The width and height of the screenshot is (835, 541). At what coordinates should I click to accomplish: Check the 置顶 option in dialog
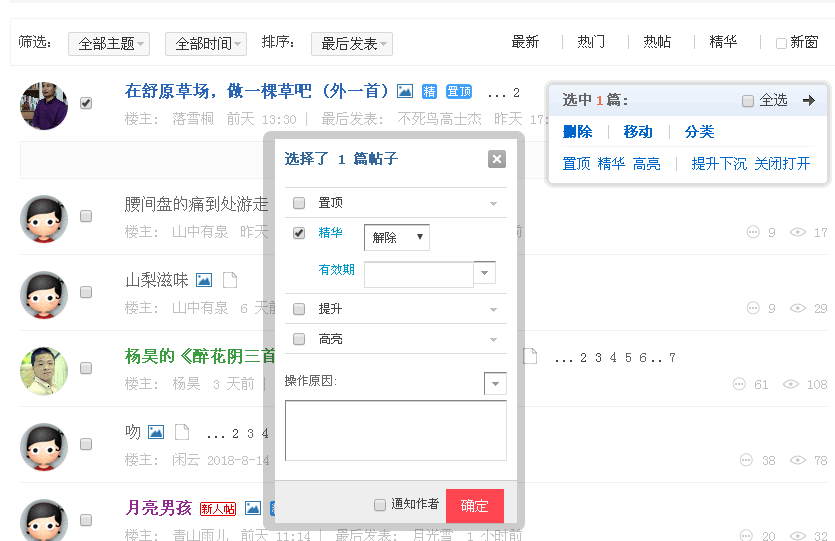point(299,203)
